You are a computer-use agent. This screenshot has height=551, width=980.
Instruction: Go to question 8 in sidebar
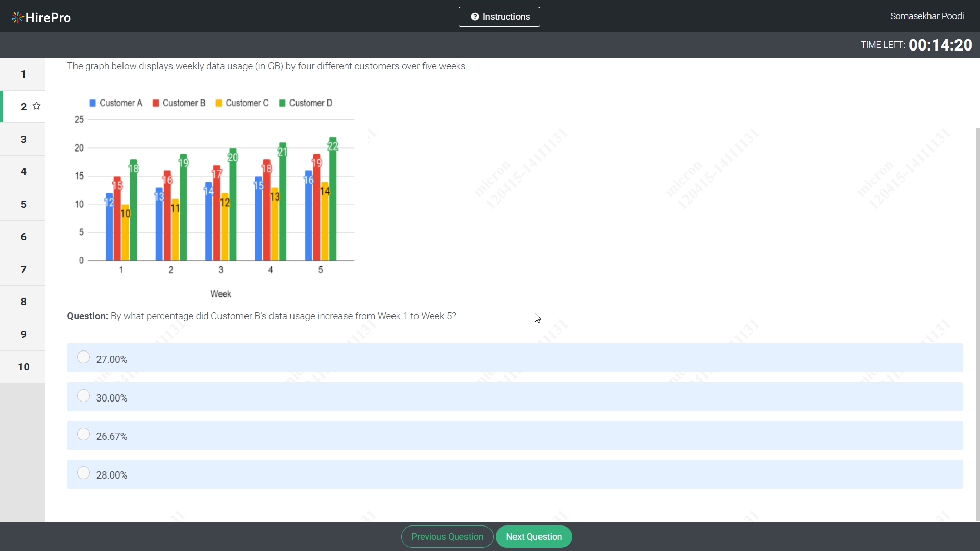(22, 302)
